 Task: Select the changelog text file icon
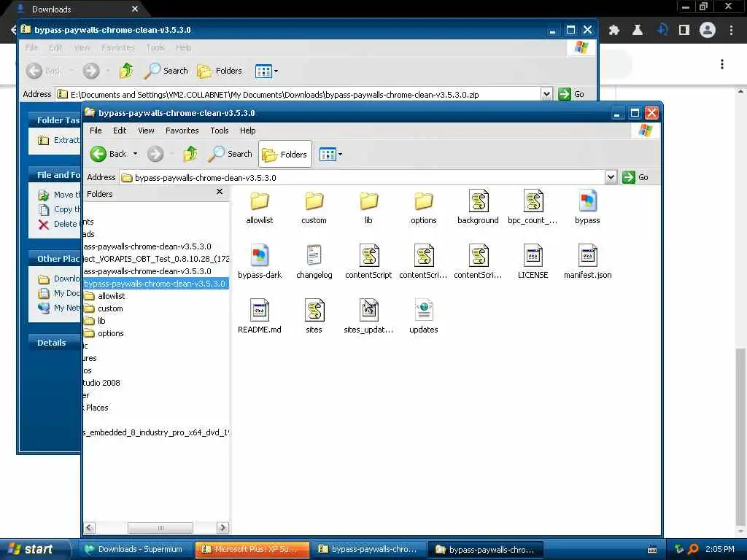coord(314,255)
